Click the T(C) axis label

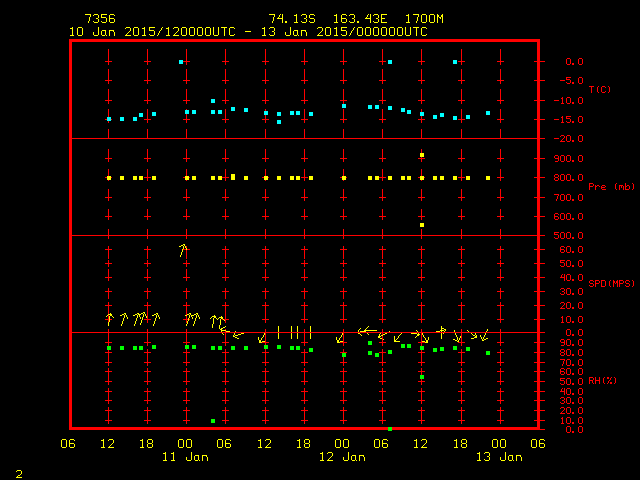coord(599,90)
